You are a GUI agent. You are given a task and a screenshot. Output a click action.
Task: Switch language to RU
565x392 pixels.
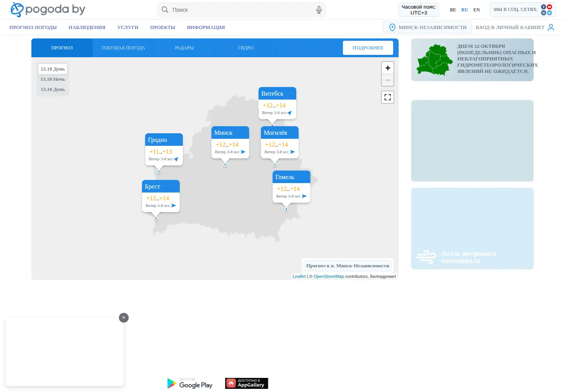tap(465, 10)
